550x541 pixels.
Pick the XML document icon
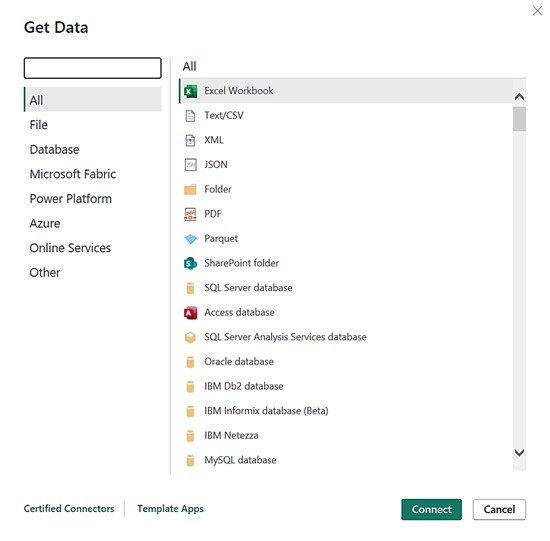click(x=190, y=140)
